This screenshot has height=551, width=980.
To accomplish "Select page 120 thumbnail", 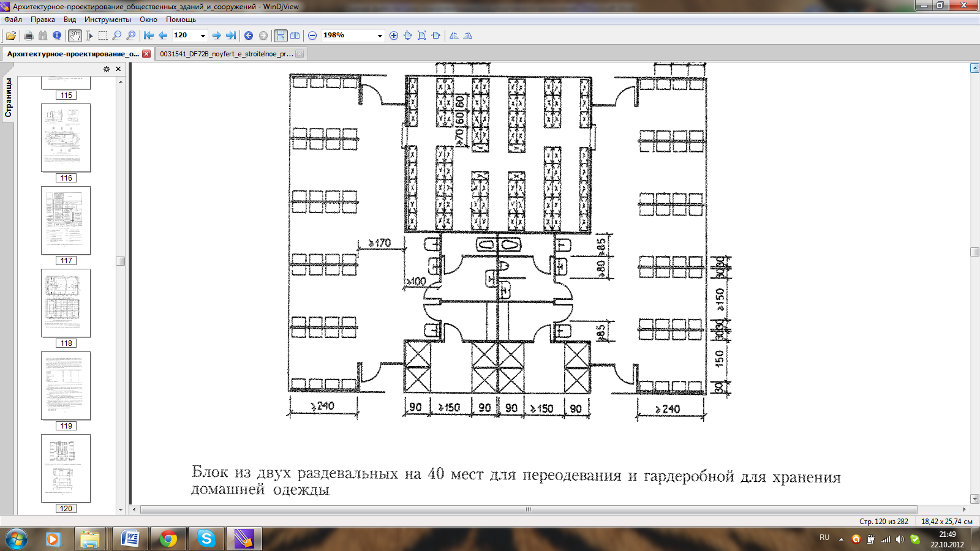I will click(66, 468).
